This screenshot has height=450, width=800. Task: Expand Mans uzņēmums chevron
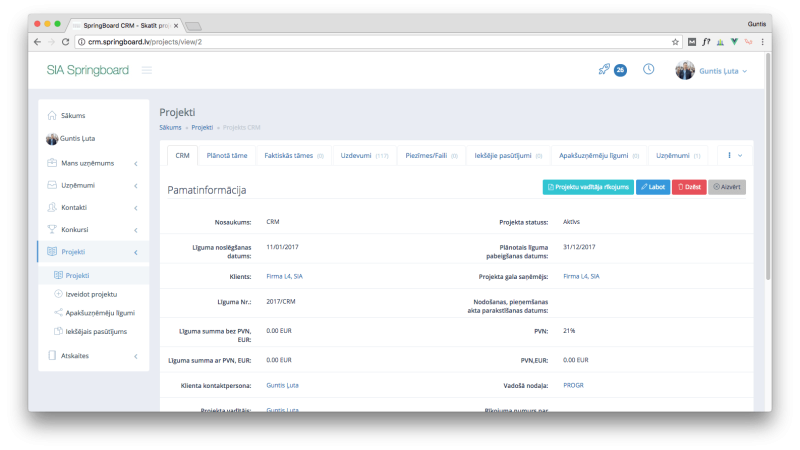136,164
